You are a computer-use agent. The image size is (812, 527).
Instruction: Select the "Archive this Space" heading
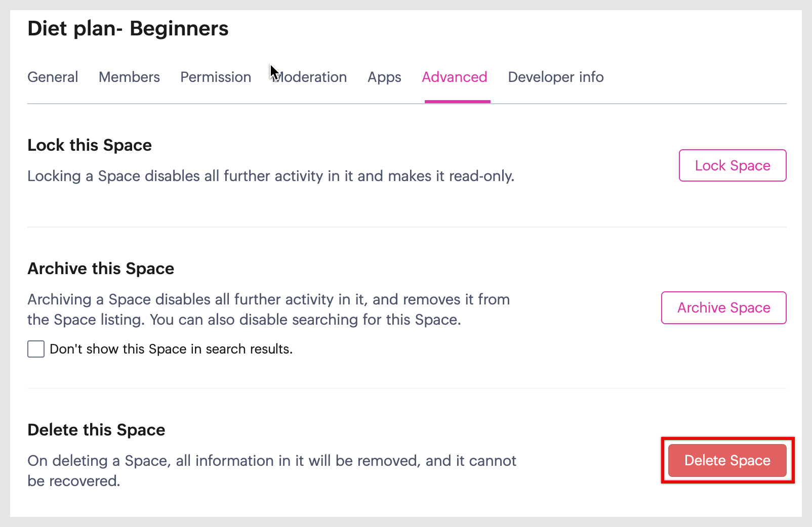pos(101,269)
